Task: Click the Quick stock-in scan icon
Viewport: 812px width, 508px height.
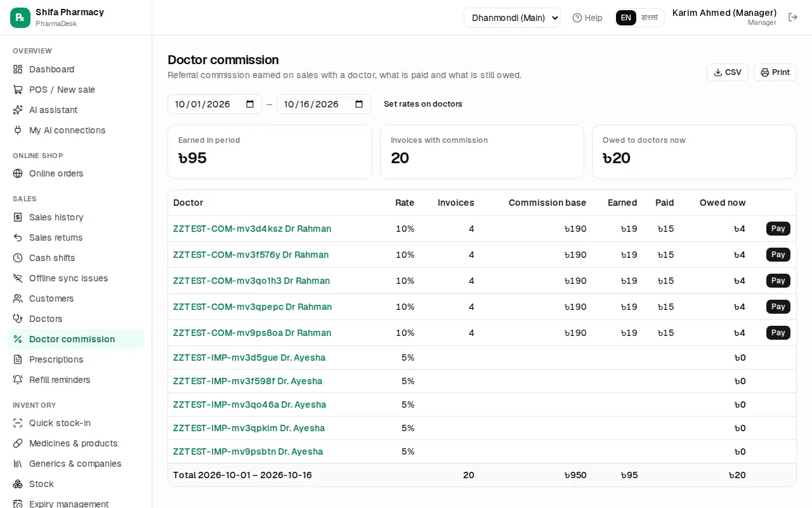Action: [18, 423]
